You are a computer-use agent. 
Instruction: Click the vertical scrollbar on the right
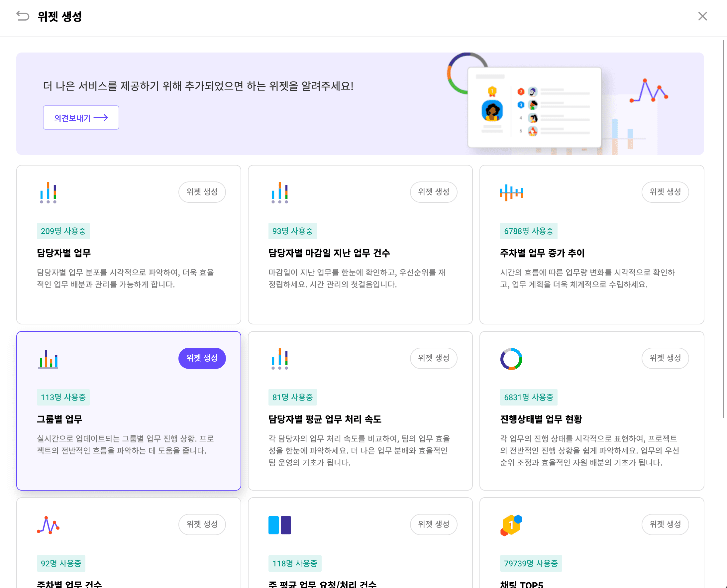coord(723,229)
